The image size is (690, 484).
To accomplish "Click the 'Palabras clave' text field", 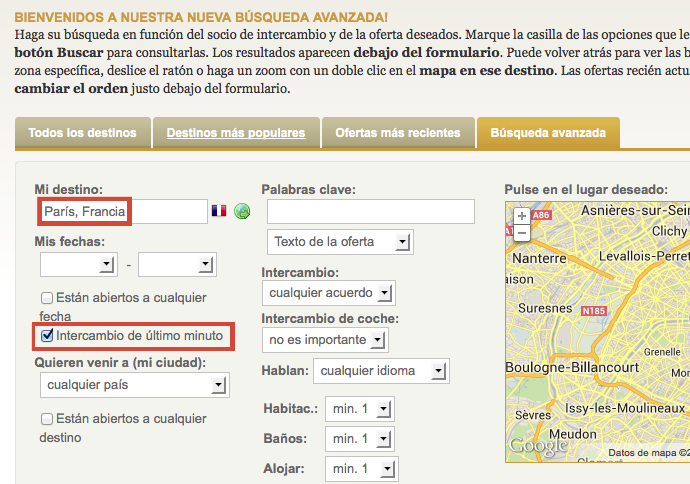I will coord(371,212).
